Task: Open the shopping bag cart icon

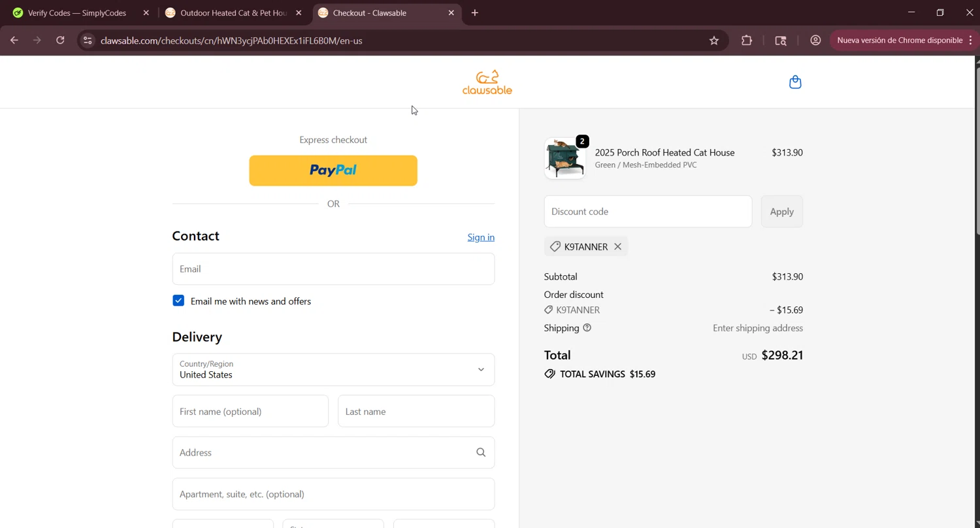Action: tap(795, 82)
